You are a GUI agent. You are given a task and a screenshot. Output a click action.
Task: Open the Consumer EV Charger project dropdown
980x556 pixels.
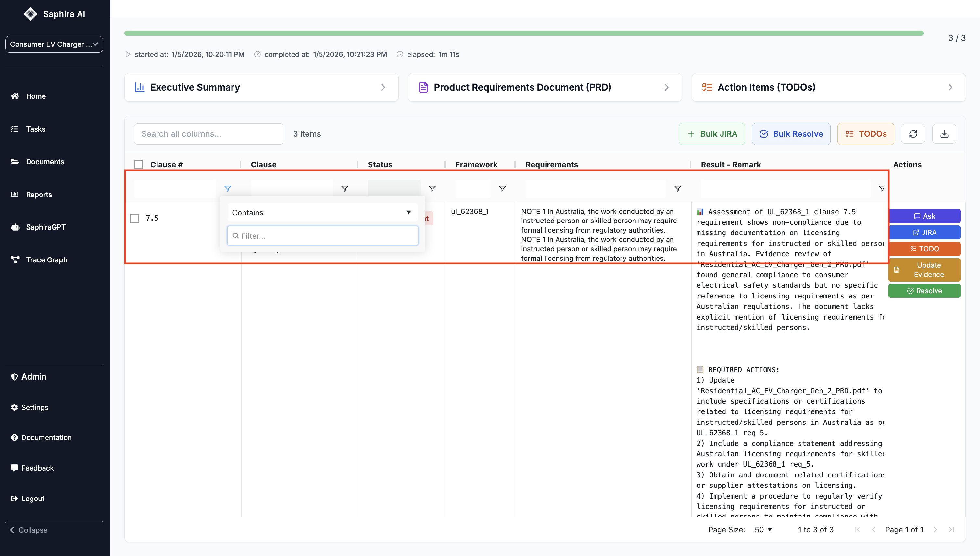54,44
